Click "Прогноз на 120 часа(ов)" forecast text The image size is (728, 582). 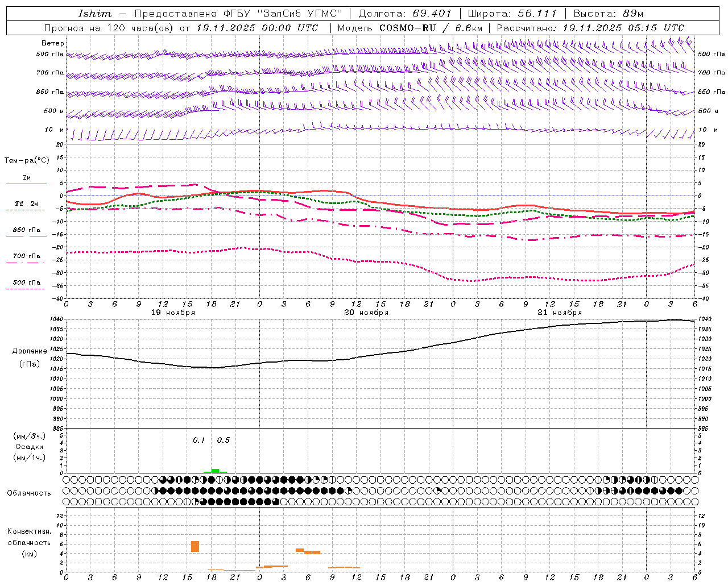[x=110, y=28]
